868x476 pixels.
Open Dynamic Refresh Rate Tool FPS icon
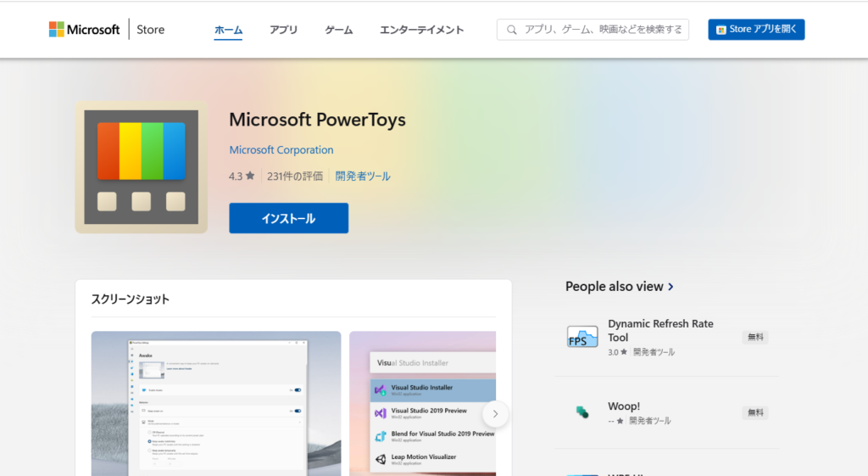(x=582, y=337)
